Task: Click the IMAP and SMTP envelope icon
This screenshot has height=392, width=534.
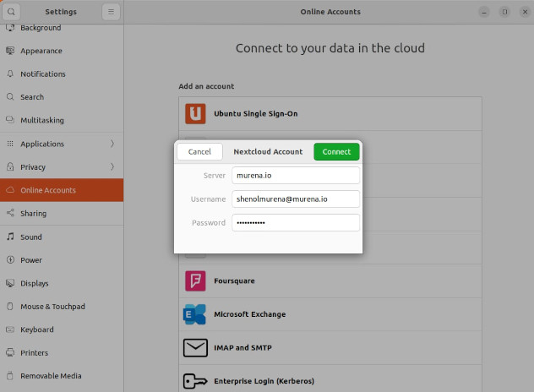Action: click(x=195, y=347)
